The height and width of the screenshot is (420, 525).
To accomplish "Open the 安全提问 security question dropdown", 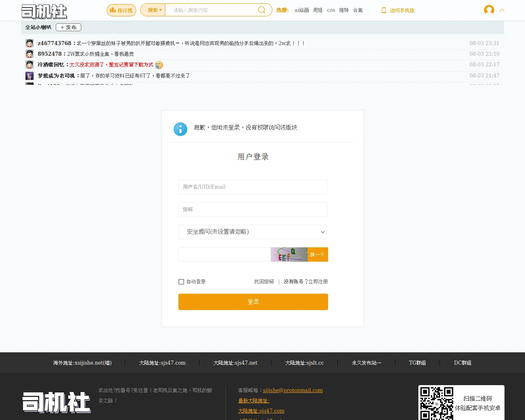I will 253,232.
